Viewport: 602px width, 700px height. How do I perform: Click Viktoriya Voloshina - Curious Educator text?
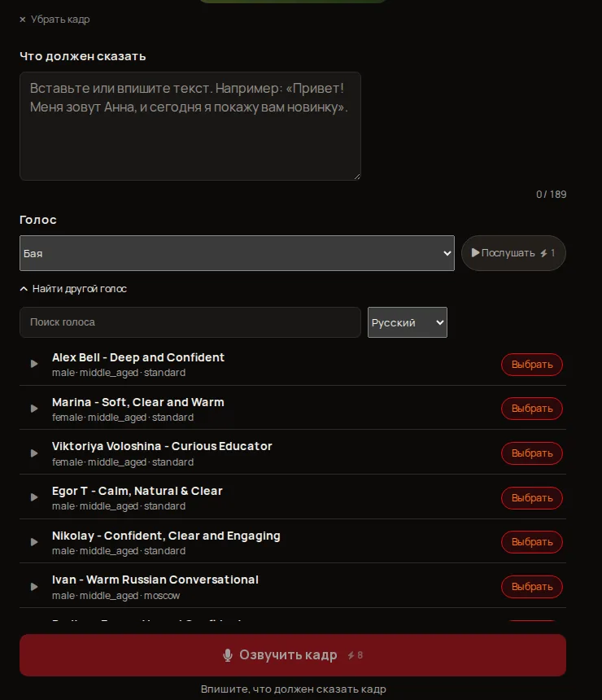click(x=162, y=446)
